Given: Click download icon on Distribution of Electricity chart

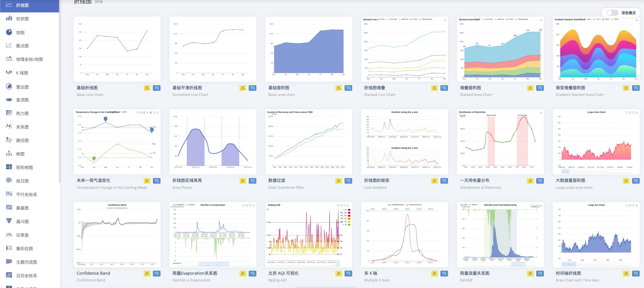Looking at the screenshot, I should click(x=541, y=112).
